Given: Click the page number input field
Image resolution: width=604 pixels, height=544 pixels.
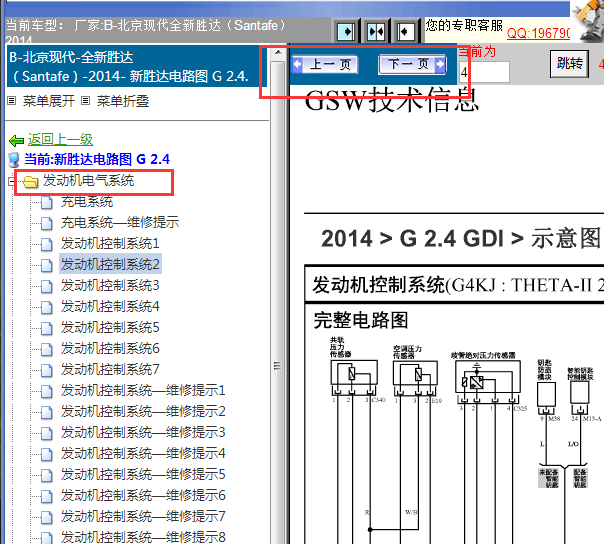Looking at the screenshot, I should (x=484, y=72).
